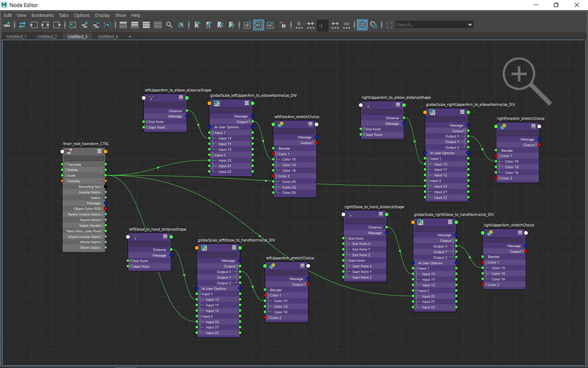The height and width of the screenshot is (368, 588).
Task: Click the create bookmark icon with plus
Action: (197, 25)
